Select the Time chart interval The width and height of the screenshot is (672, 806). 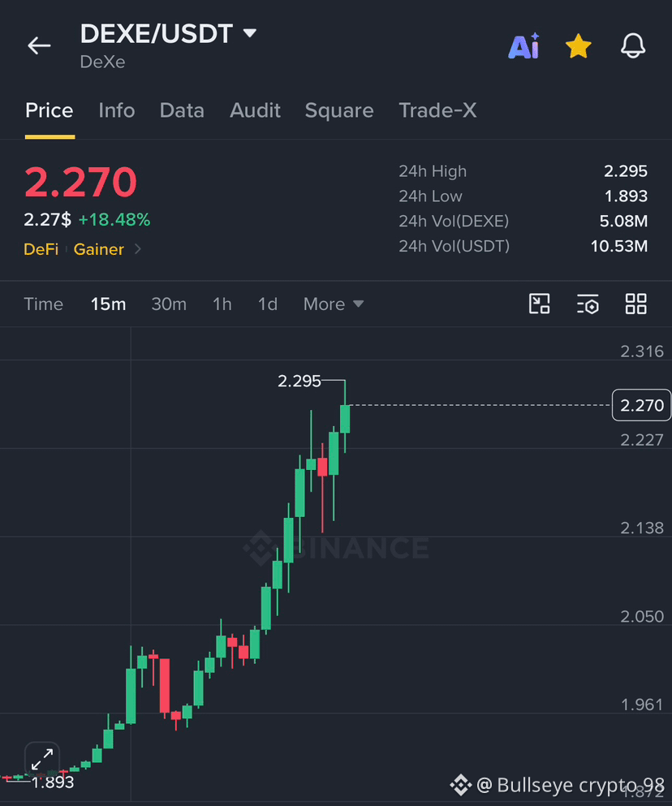(x=44, y=304)
